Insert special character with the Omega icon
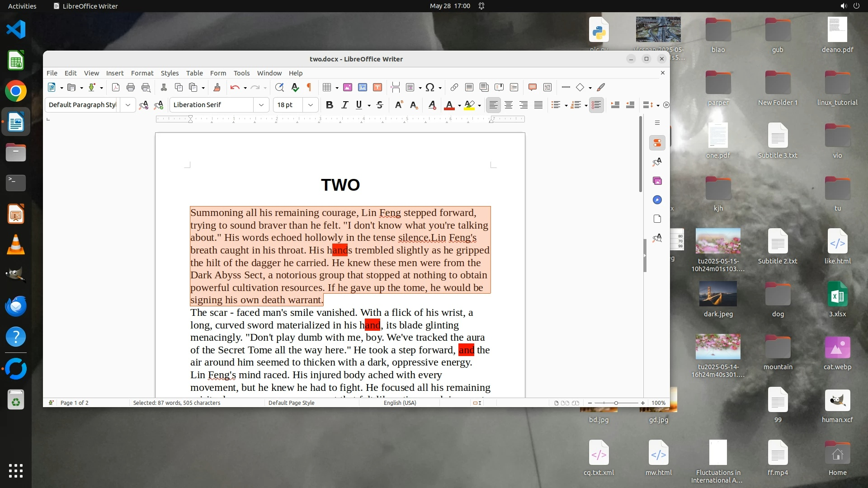This screenshot has height=488, width=868. click(430, 87)
